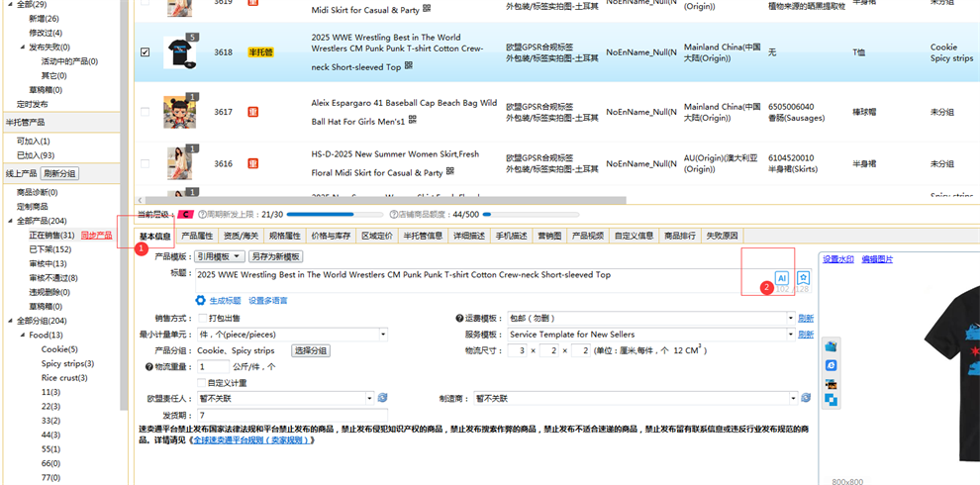Viewport: 980px width, 485px height.
Task: Click the 设置多语言 link
Action: tap(268, 301)
